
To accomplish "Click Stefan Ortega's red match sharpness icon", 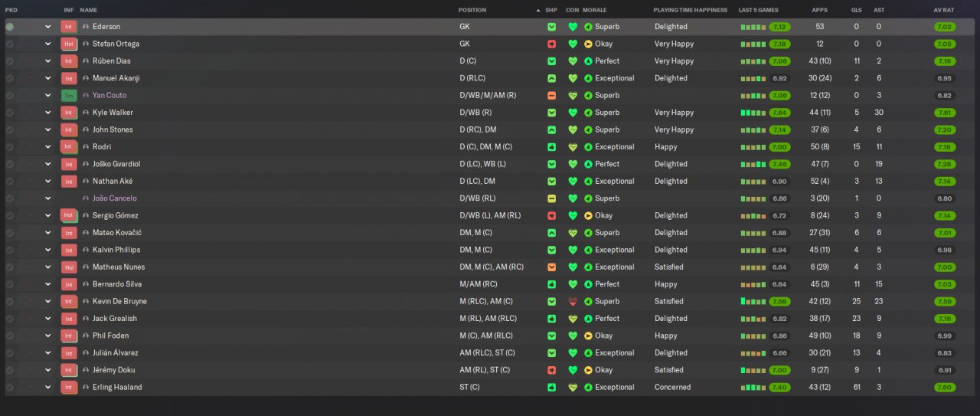I will pyautogui.click(x=551, y=44).
